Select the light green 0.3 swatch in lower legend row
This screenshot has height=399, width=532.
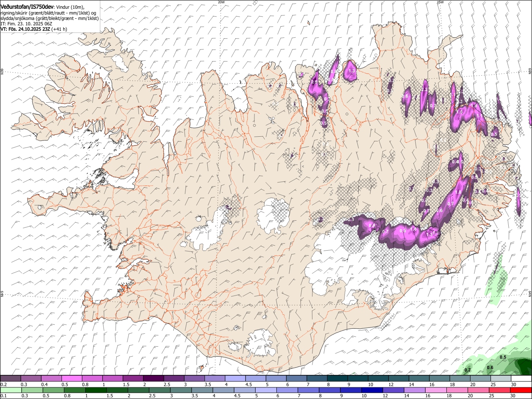(32, 390)
